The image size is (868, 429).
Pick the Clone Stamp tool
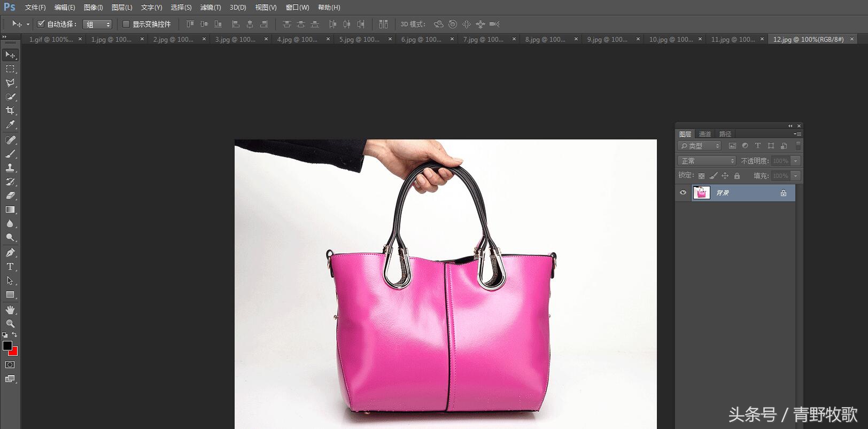pyautogui.click(x=10, y=168)
